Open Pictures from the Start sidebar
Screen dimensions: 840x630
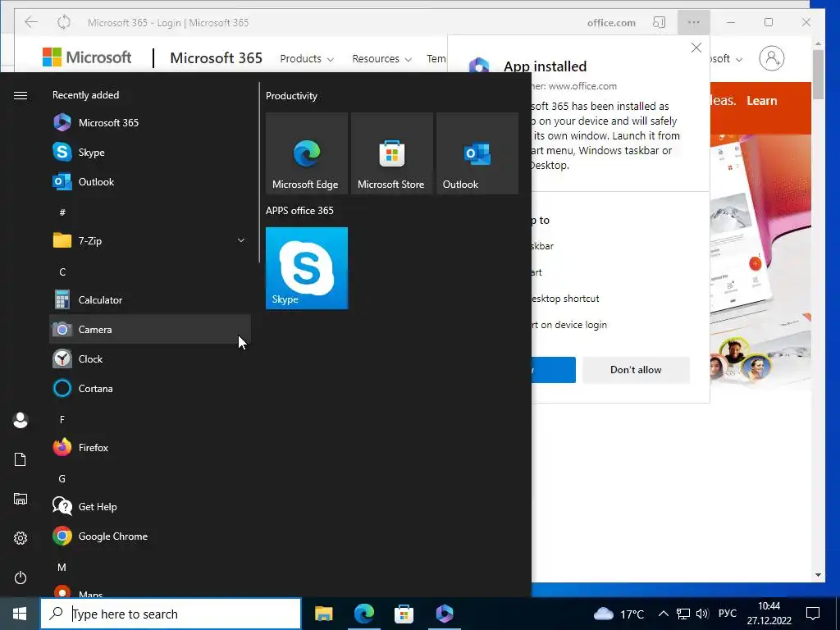pos(21,499)
